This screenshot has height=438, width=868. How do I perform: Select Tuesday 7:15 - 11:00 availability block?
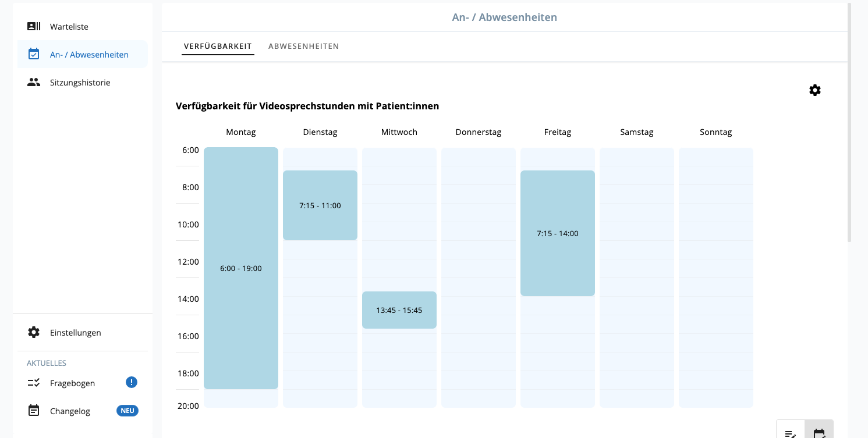(x=320, y=205)
